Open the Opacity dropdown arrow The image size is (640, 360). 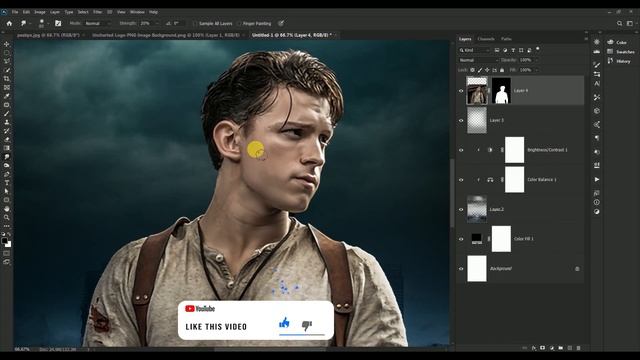click(x=536, y=60)
